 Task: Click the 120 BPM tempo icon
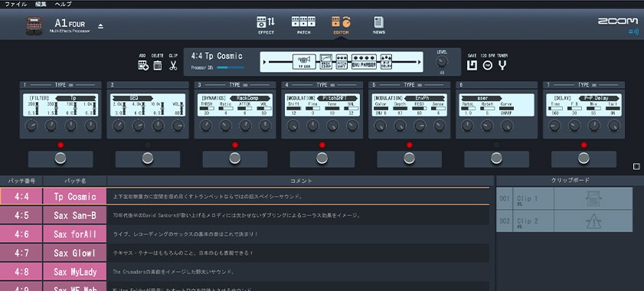click(x=488, y=65)
